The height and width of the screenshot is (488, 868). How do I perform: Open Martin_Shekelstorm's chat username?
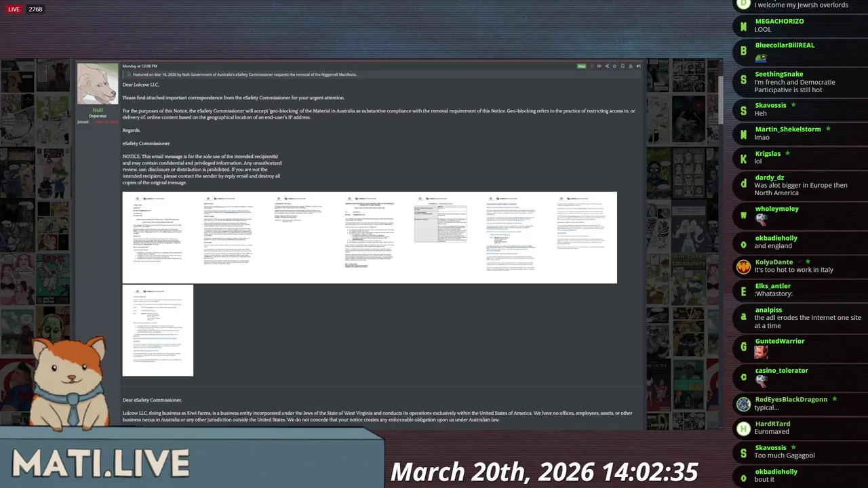[788, 129]
